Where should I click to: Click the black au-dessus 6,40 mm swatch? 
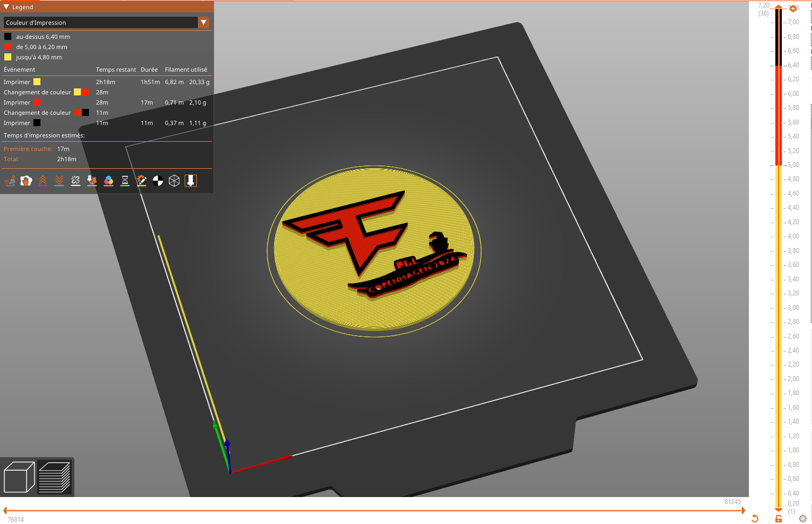coord(8,37)
